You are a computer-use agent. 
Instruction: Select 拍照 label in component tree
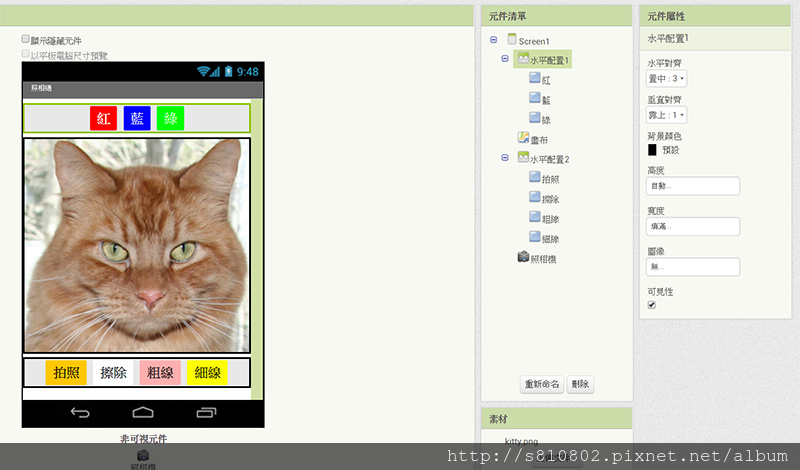tap(551, 179)
